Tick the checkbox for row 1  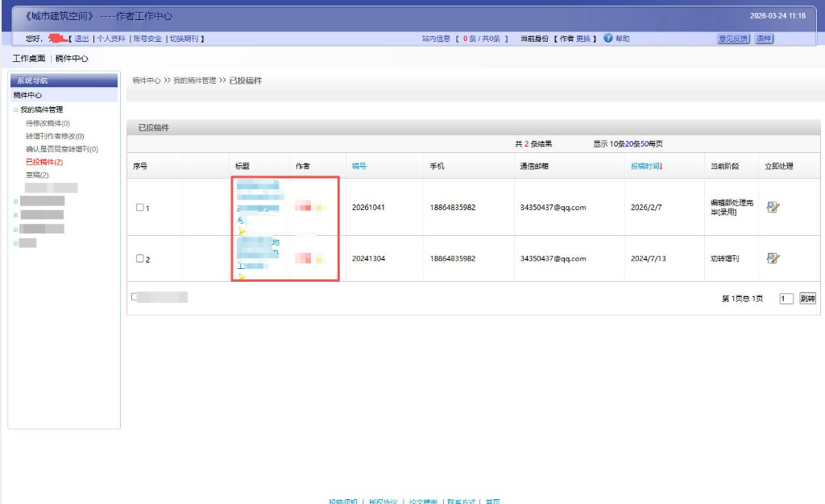[139, 208]
